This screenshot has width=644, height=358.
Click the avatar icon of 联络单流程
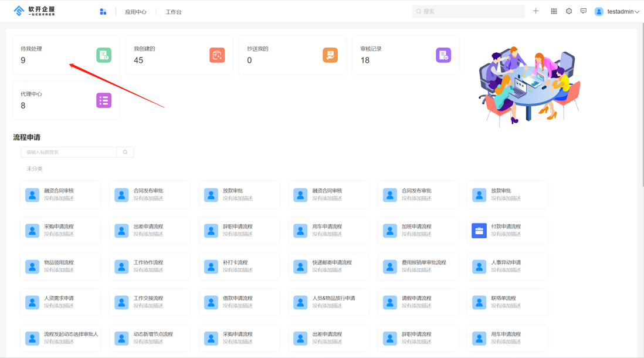click(x=479, y=302)
